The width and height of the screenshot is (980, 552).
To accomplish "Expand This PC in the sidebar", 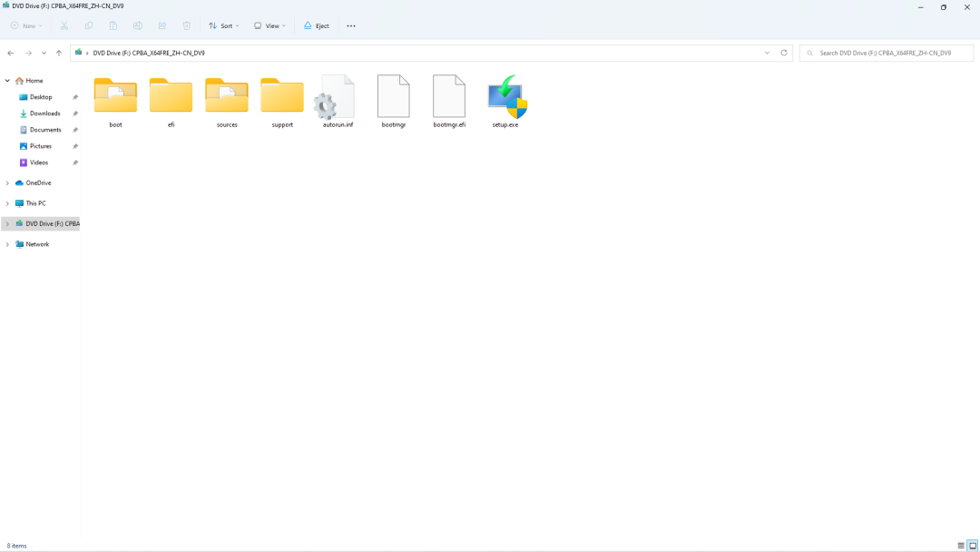I will [7, 202].
